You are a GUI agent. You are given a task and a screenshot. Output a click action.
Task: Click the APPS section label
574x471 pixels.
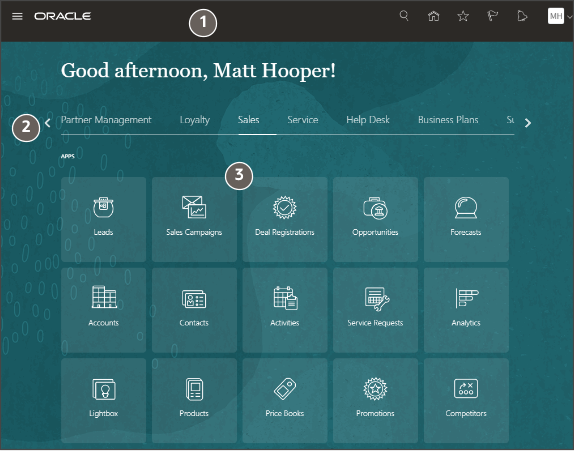(x=68, y=156)
